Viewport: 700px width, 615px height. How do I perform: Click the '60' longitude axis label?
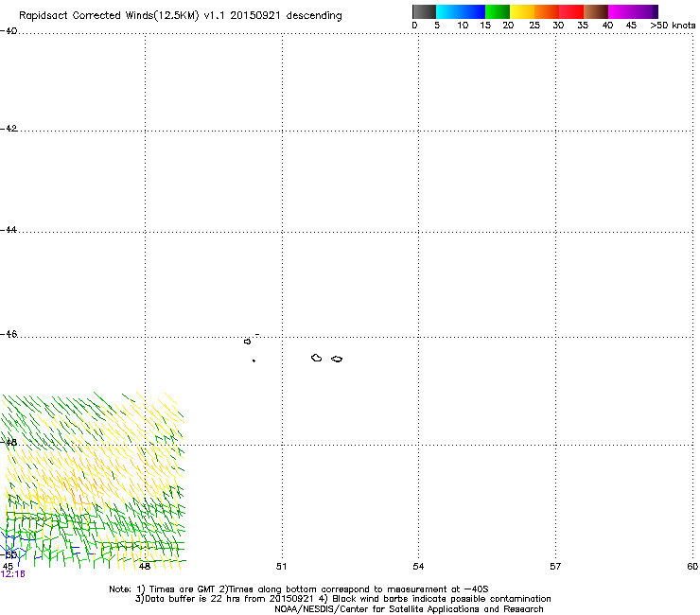tap(692, 567)
